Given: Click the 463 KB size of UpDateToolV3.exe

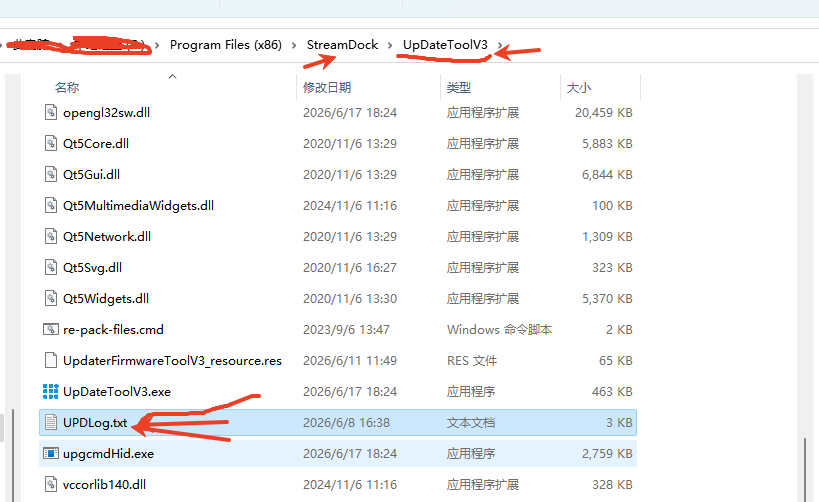Looking at the screenshot, I should (x=612, y=392).
